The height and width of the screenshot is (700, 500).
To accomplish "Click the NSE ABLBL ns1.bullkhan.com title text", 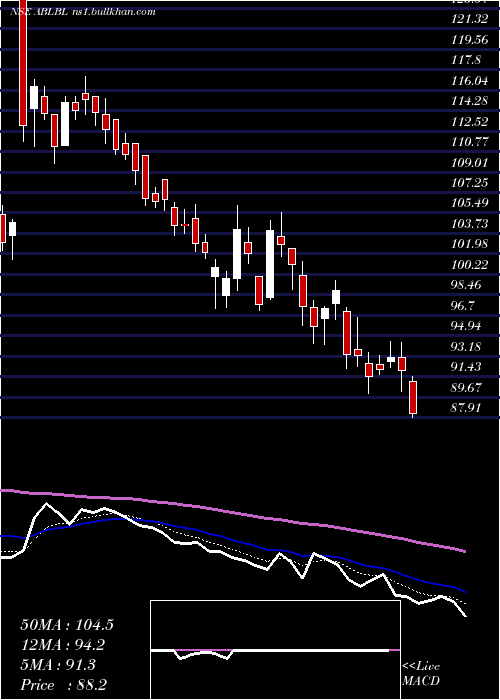I will click(x=83, y=12).
